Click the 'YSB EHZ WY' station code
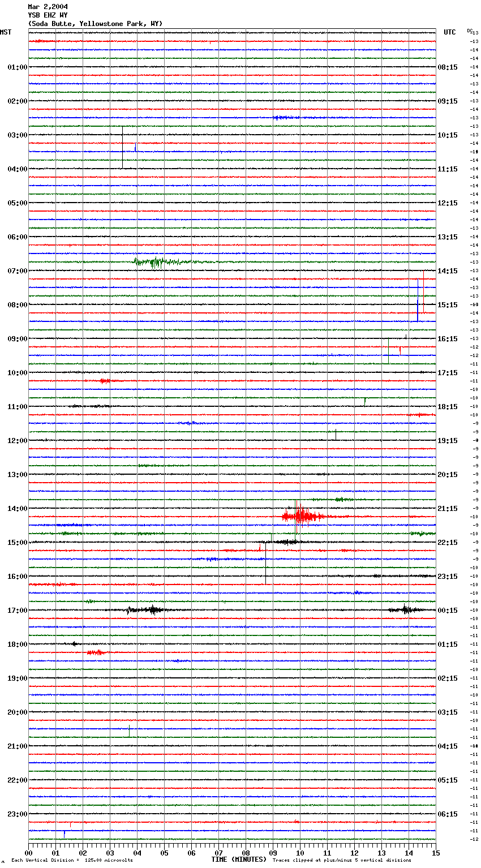This screenshot has width=481, height=868. coord(48,15)
